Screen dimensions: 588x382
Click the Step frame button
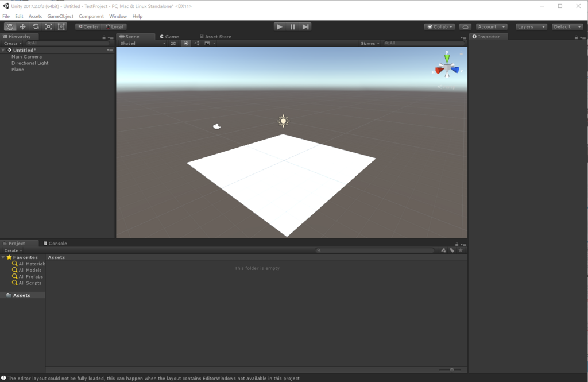305,26
